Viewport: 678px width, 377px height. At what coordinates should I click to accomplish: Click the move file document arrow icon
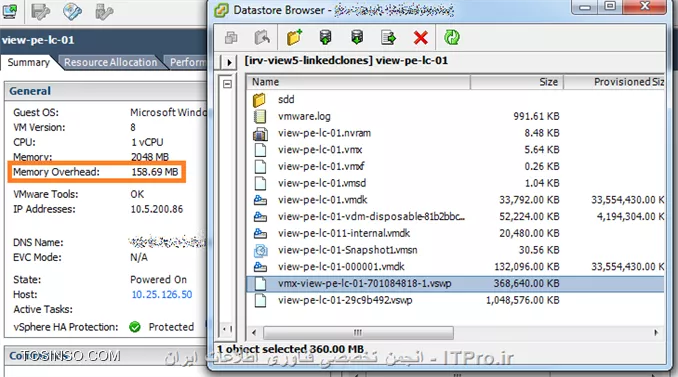388,38
